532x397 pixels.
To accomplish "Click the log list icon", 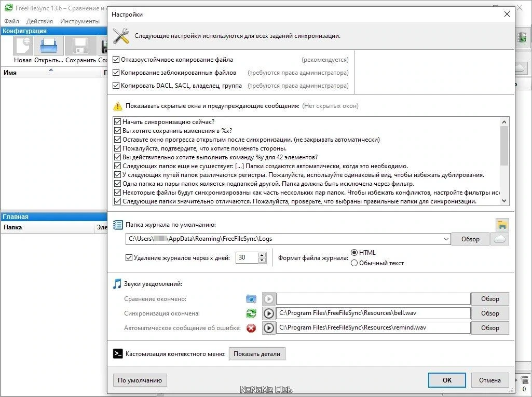I will pyautogui.click(x=118, y=225).
